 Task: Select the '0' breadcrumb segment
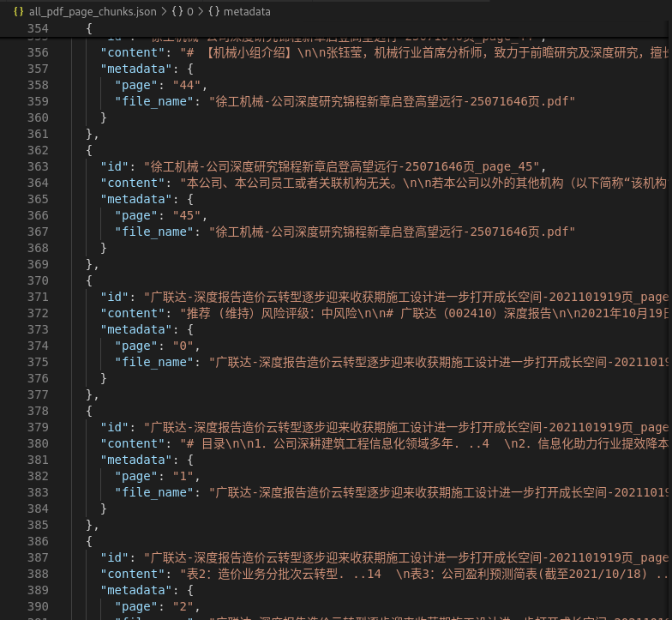tap(190, 12)
